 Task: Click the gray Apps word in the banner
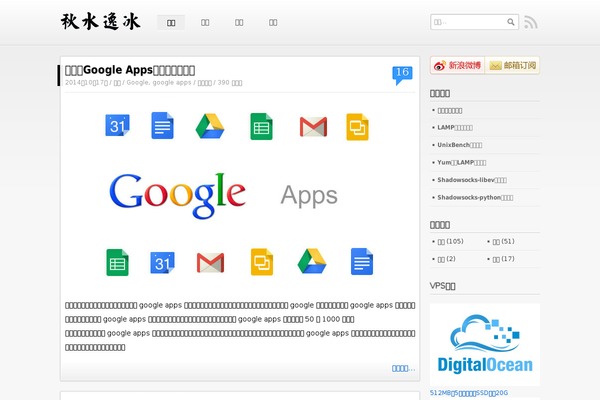tap(309, 196)
